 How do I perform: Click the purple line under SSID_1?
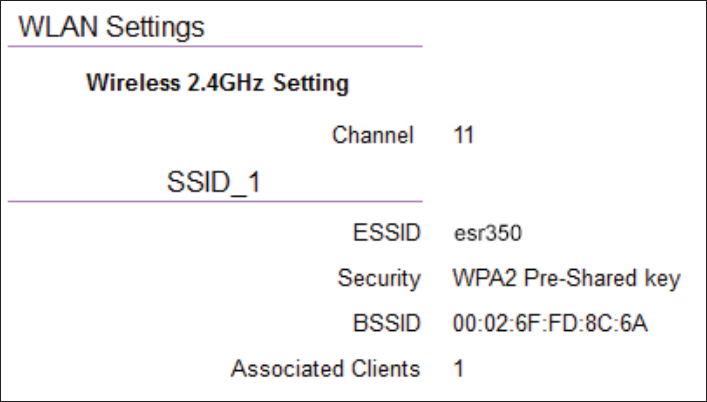tap(215, 201)
